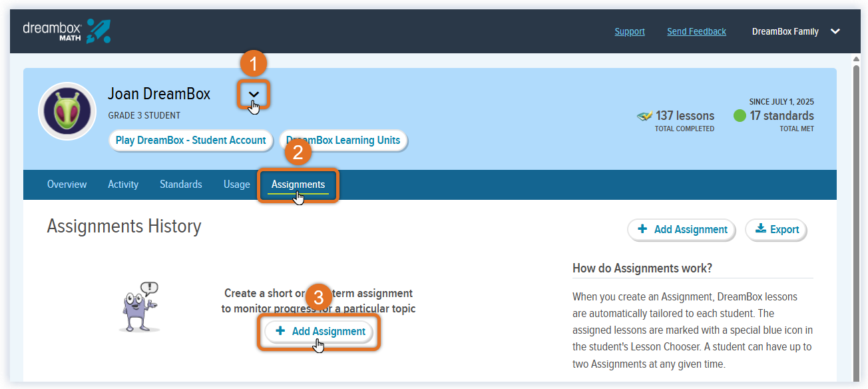Screen dimensions: 868x389
Task: Open DreamBox Learning Units
Action: tap(343, 141)
